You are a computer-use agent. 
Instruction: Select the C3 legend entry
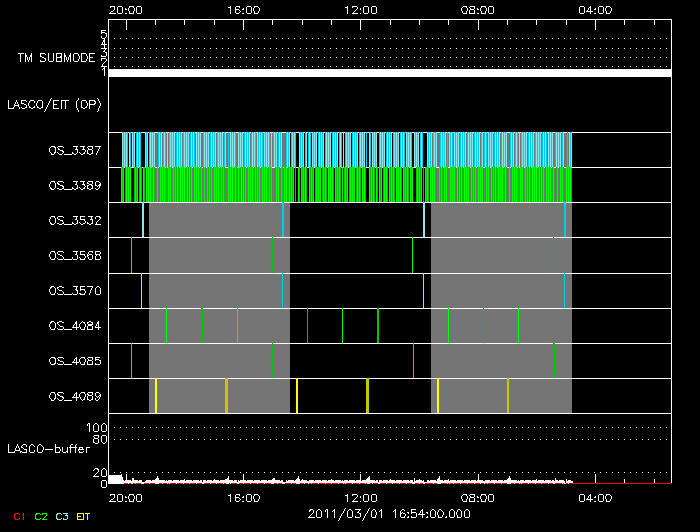tap(62, 516)
